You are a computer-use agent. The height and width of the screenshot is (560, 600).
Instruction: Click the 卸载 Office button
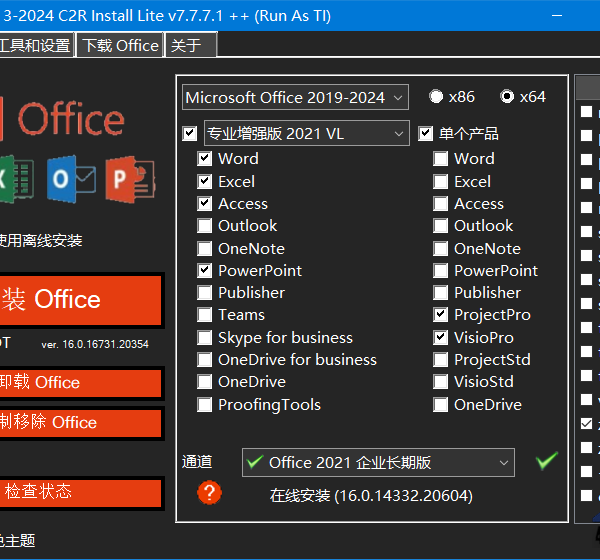coord(80,383)
